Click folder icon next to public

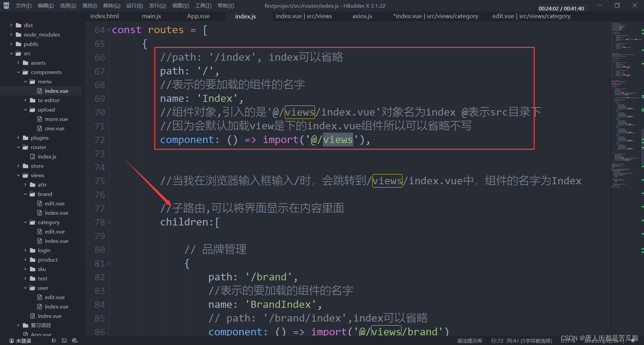(18, 44)
